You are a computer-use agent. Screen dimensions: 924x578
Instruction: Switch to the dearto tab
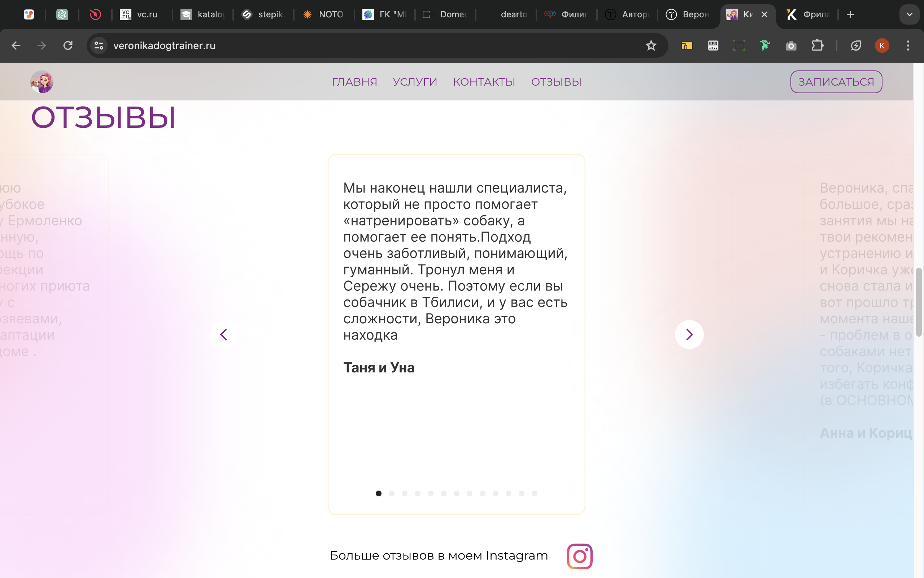coord(506,14)
